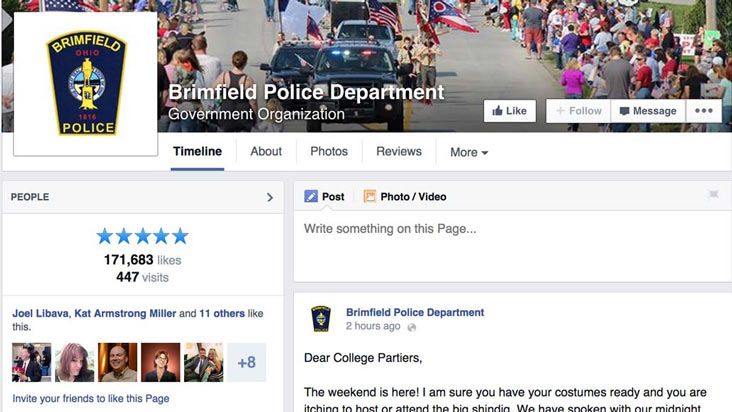Switch to the About tab
The image size is (732, 412).
click(266, 152)
